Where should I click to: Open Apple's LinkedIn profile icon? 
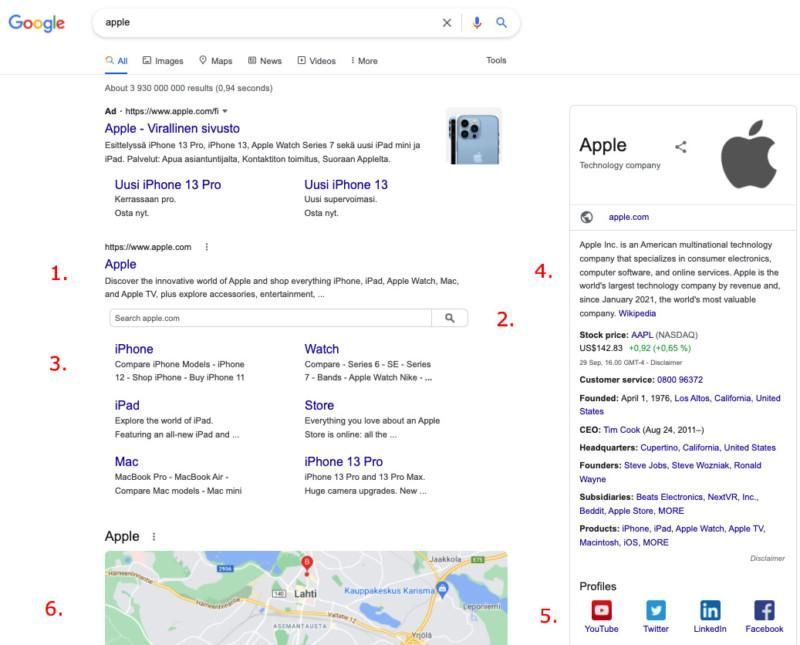710,610
